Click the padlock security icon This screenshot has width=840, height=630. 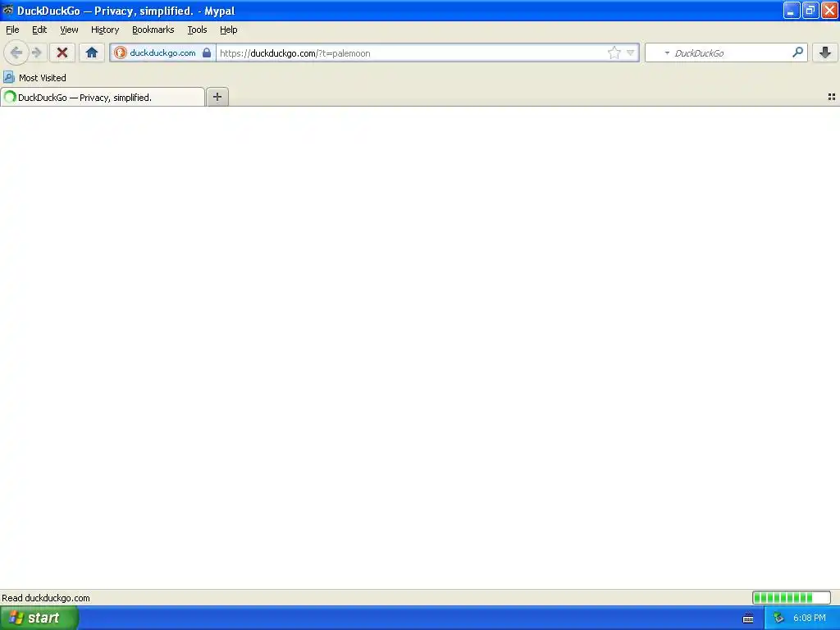point(207,52)
